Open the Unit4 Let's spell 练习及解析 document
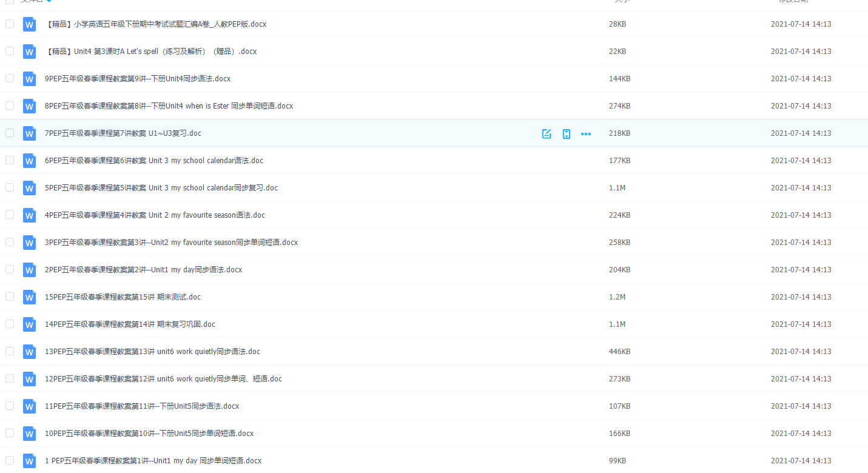 pos(151,52)
